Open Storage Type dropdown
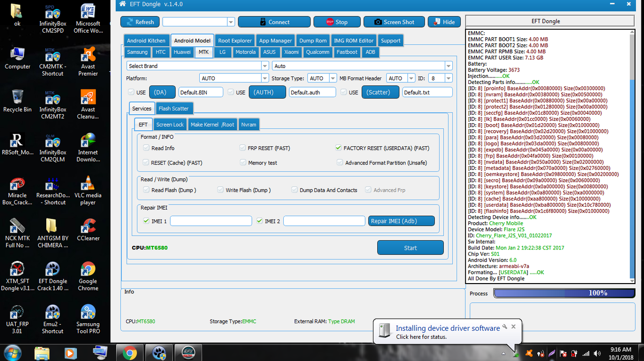This screenshot has height=361, width=644. click(333, 78)
